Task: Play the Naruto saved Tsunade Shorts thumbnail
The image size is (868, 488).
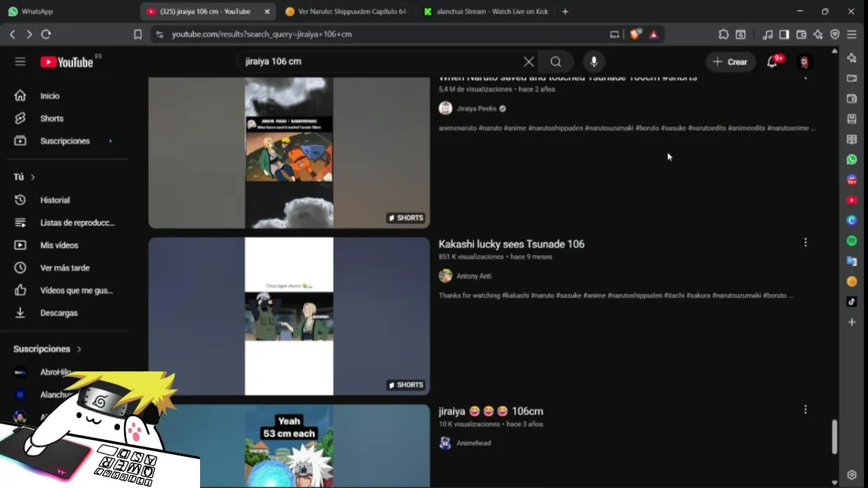Action: click(289, 152)
